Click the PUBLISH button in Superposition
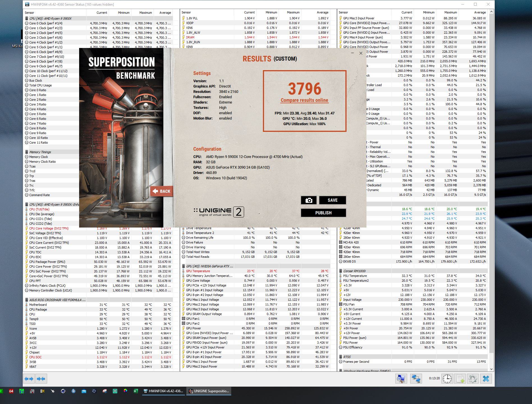The image size is (532, 404). click(x=323, y=213)
